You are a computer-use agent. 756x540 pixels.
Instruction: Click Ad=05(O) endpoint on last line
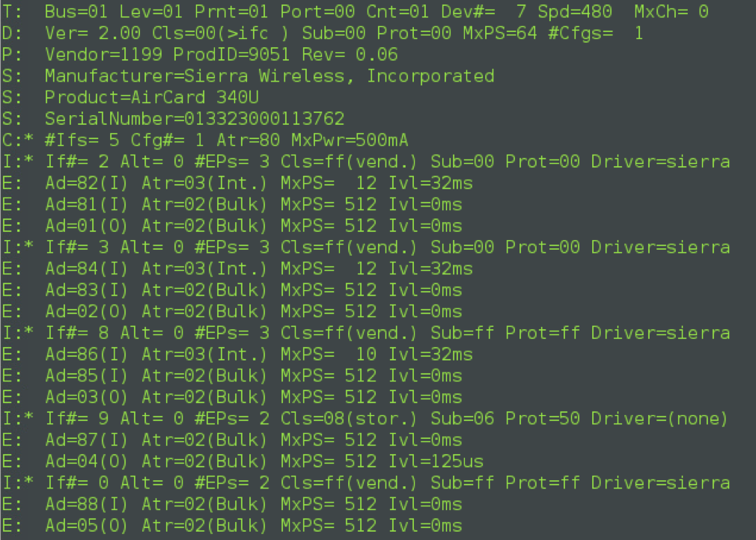coord(87,525)
